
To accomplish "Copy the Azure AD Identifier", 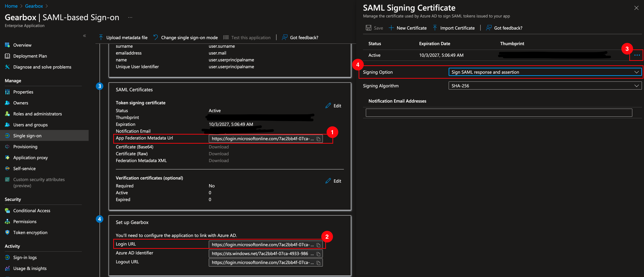I will 318,254.
